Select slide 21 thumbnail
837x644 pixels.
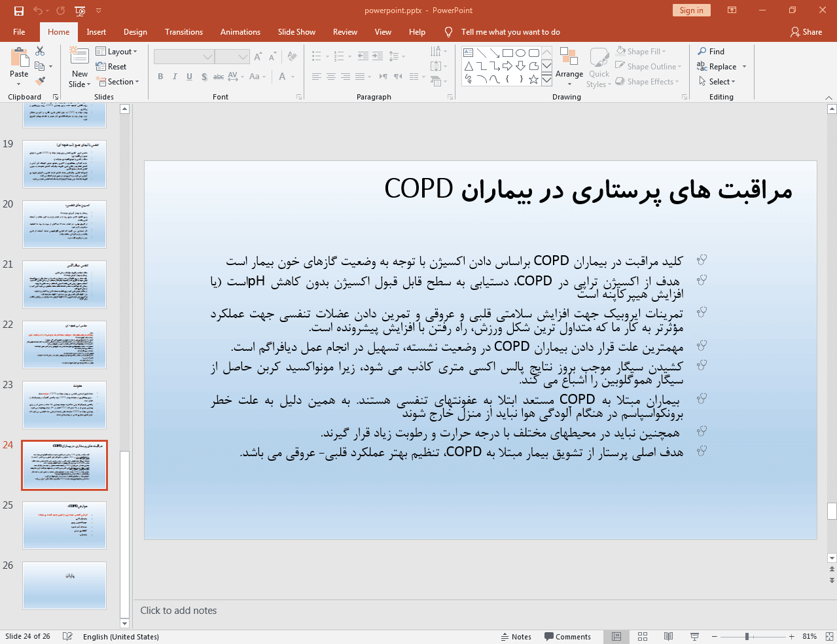[64, 285]
